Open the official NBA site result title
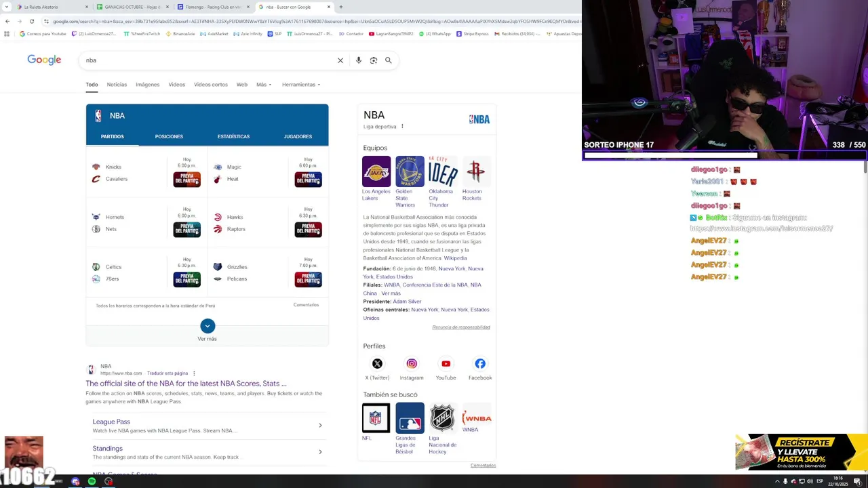Viewport: 868px width, 488px height. click(186, 384)
